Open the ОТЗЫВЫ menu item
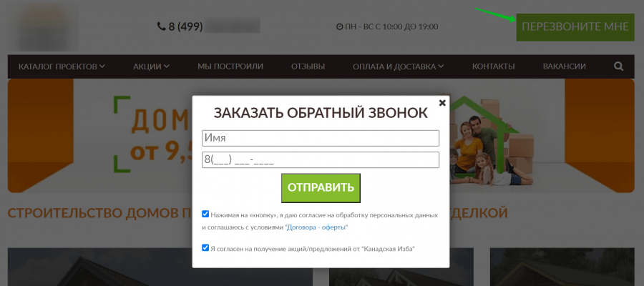This screenshot has height=286, width=644. click(308, 66)
